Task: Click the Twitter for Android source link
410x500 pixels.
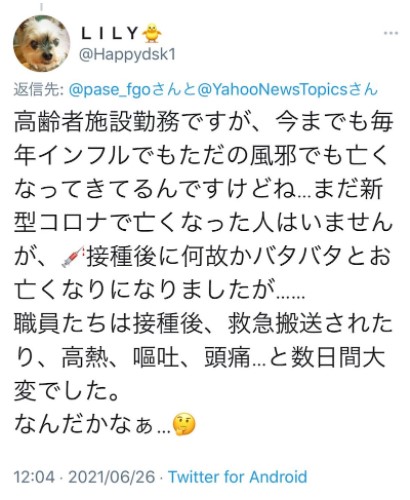Action: coord(238,477)
